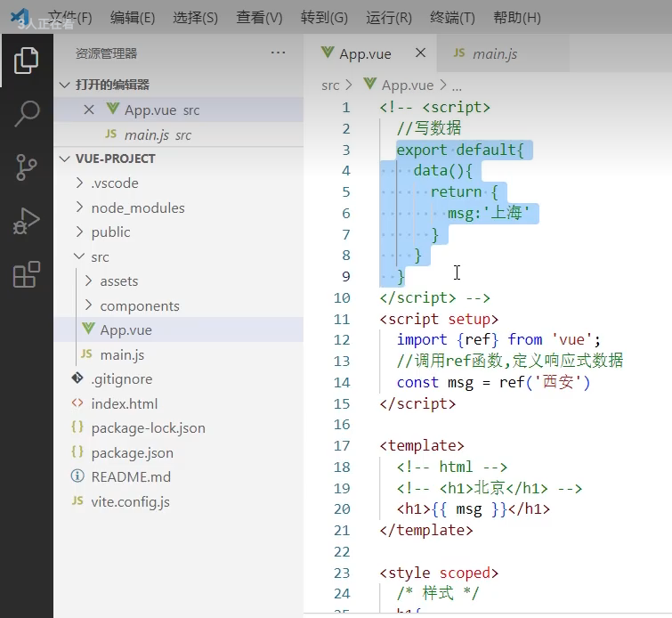Click the src breadcrumb segment
672x618 pixels.
(330, 85)
